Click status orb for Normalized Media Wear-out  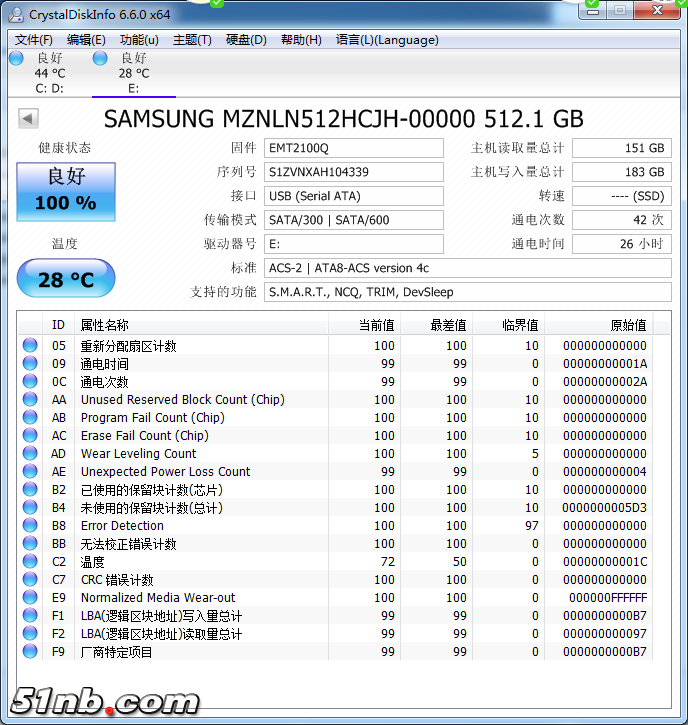pyautogui.click(x=30, y=598)
